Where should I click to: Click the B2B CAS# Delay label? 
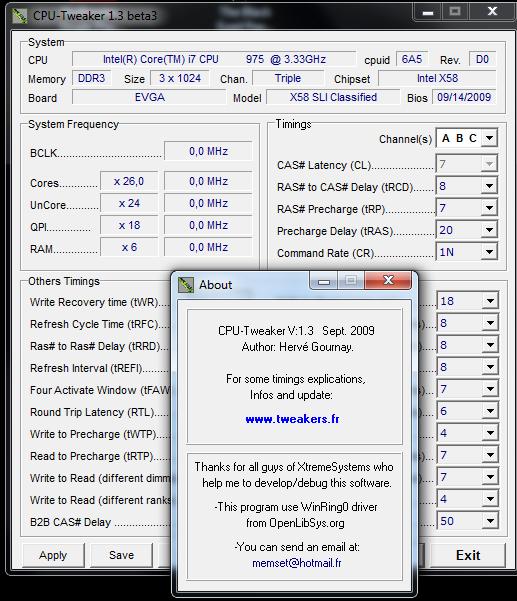[x=71, y=522]
